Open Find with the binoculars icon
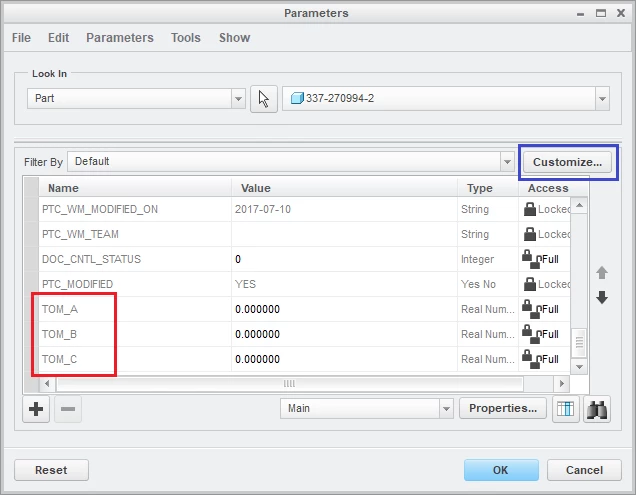636x495 pixels. (x=597, y=409)
